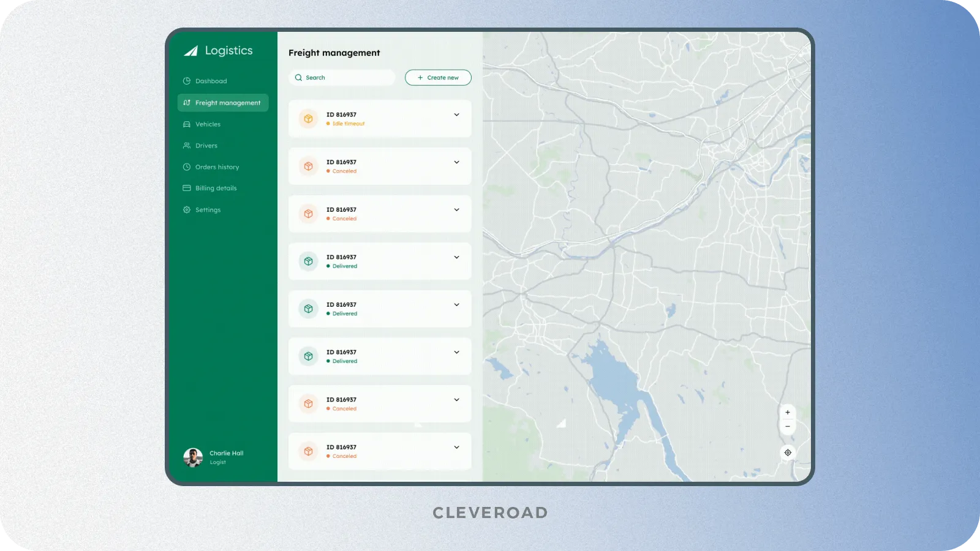
Task: Click package icon on the first Canceled card
Action: click(309, 167)
